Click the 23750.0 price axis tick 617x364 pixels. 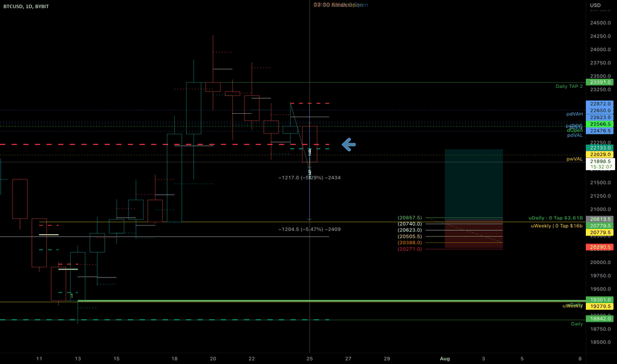click(x=600, y=63)
